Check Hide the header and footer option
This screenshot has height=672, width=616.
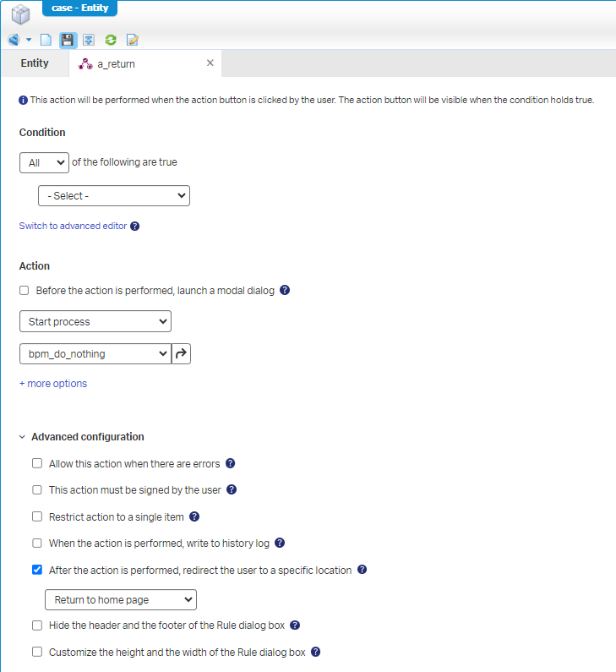pos(37,626)
